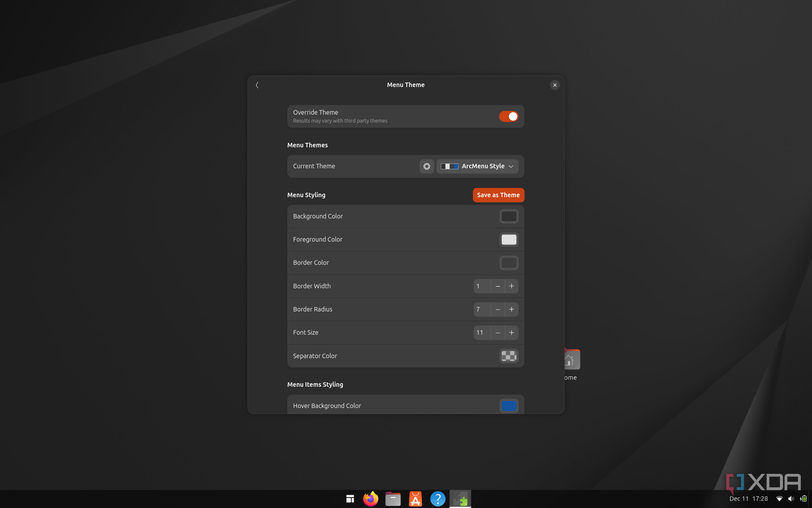812x508 pixels.
Task: Open the Background Color swatch
Action: click(509, 216)
